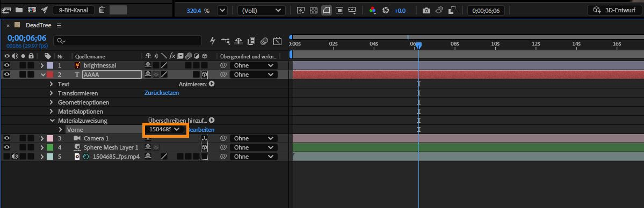644x208 pixels.
Task: Click the current-time indicator playhead
Action: pyautogui.click(x=418, y=46)
